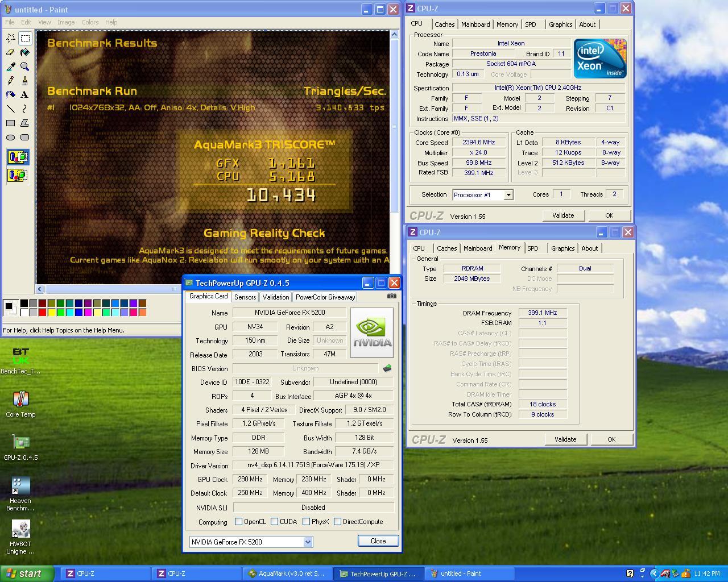
Task: Click Validate in the lower CPU-Z Memory window
Action: [565, 439]
